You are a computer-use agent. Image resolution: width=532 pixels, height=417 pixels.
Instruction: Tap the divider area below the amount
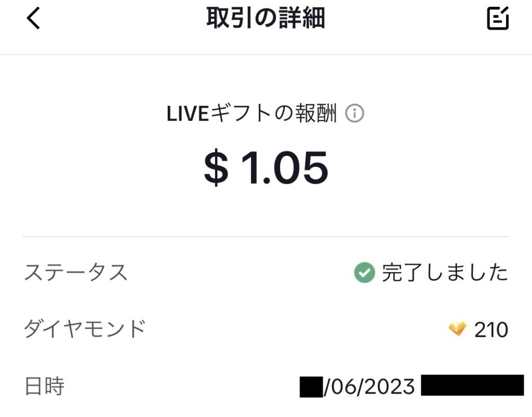(x=266, y=235)
